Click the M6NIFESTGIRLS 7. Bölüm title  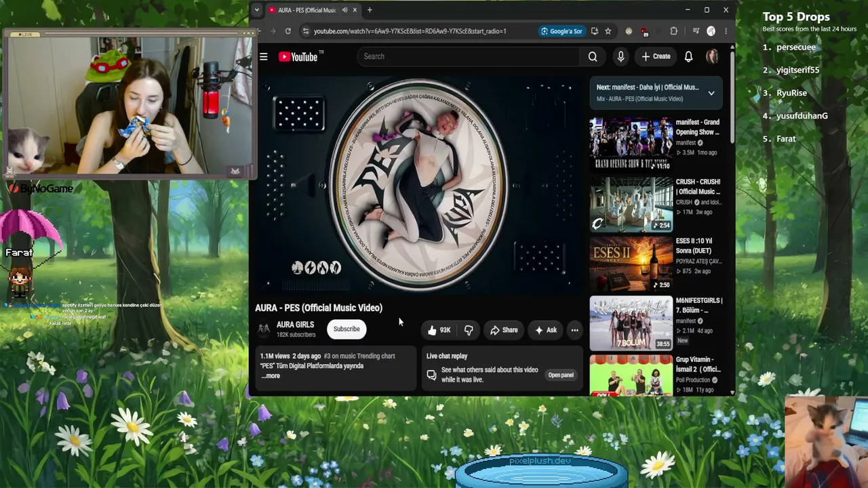[698, 306]
